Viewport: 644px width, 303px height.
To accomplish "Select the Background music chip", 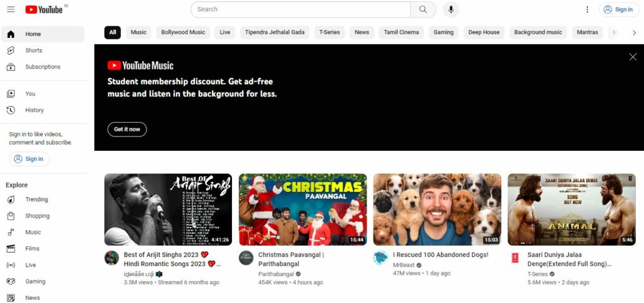I will 538,33.
